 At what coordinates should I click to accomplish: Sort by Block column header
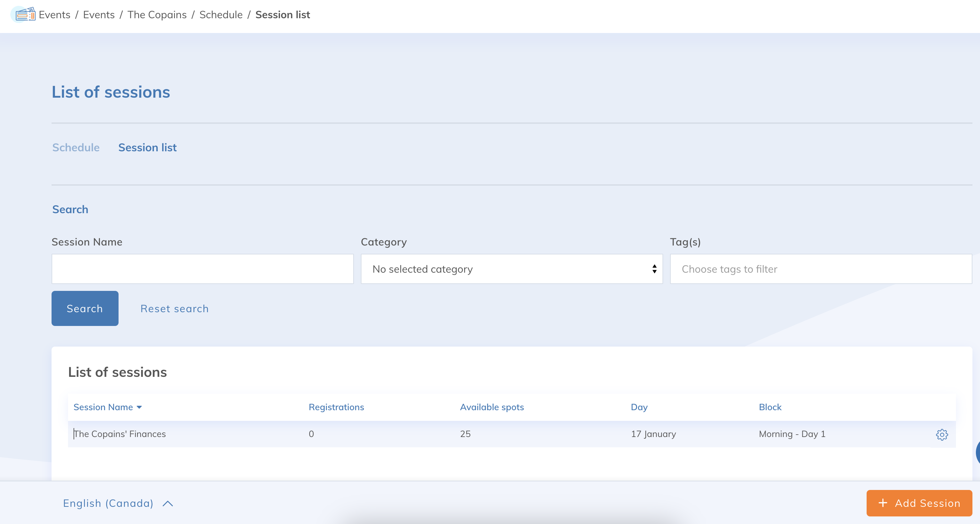point(770,407)
